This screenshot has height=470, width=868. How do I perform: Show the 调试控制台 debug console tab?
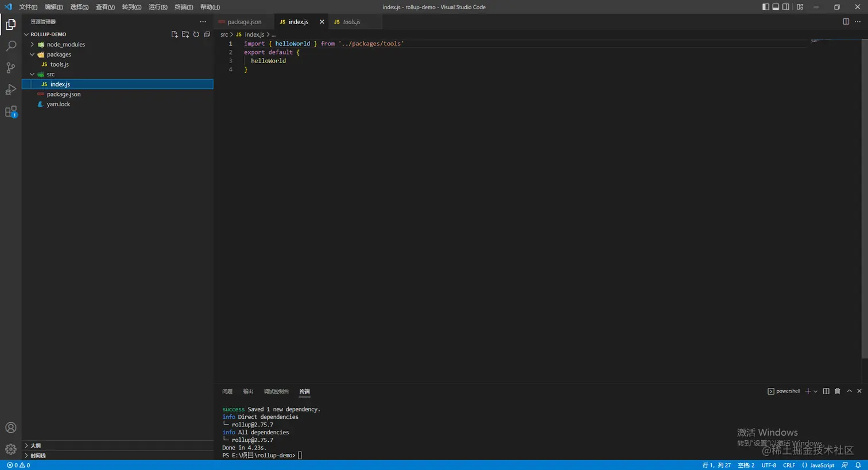(x=276, y=391)
